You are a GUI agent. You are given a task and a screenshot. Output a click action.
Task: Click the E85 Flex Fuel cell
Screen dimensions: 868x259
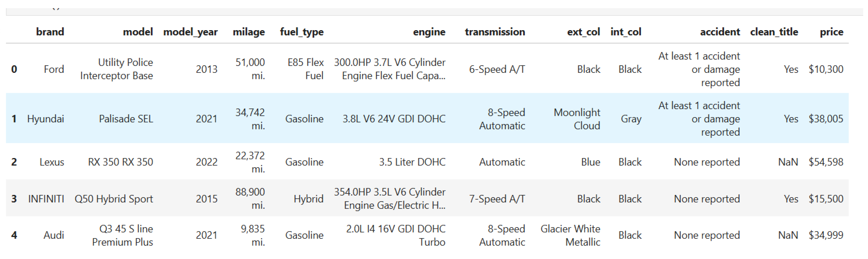[x=305, y=69]
